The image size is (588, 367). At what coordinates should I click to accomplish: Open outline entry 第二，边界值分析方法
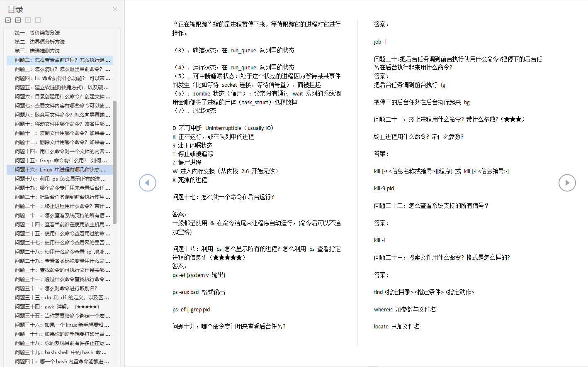click(x=40, y=42)
